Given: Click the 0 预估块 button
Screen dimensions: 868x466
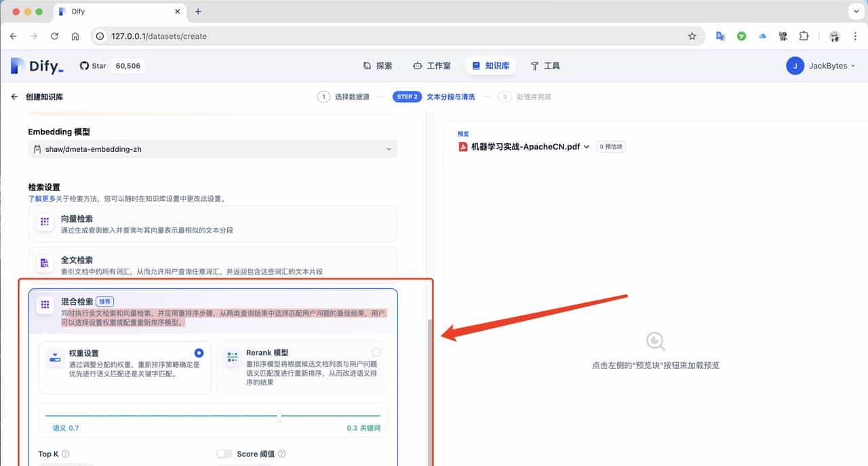Looking at the screenshot, I should point(611,145).
